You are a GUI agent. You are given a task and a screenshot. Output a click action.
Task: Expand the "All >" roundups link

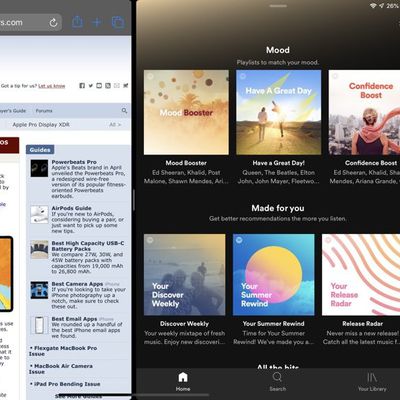click(x=115, y=125)
